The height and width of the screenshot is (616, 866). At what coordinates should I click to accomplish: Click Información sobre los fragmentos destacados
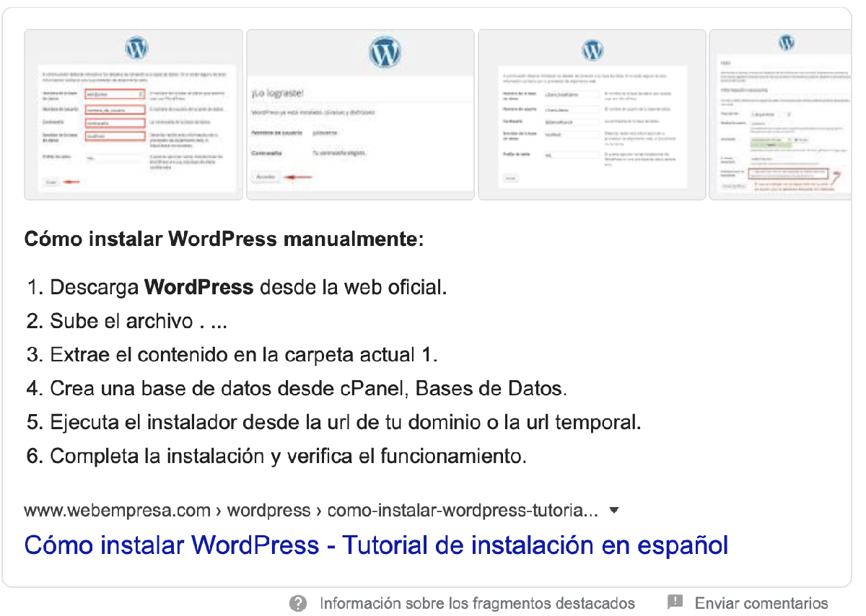475,603
